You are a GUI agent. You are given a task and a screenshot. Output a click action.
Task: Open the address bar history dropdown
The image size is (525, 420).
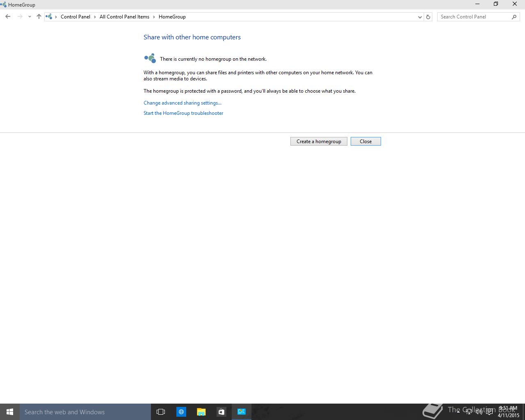[x=420, y=17]
